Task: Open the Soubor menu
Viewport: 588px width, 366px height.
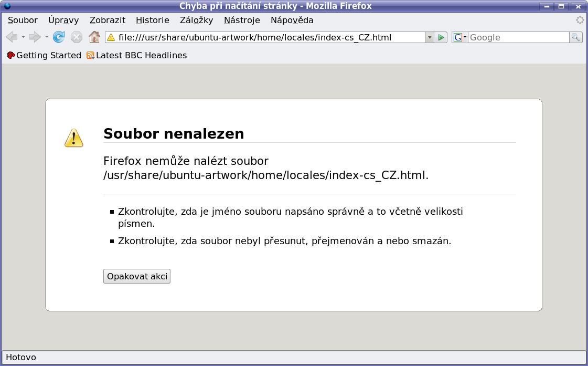Action: click(x=23, y=20)
